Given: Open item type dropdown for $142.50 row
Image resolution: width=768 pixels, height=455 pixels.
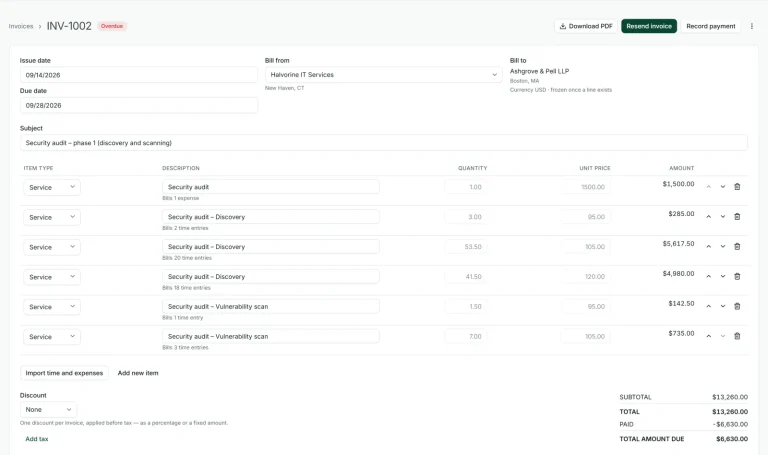Looking at the screenshot, I should tap(52, 307).
